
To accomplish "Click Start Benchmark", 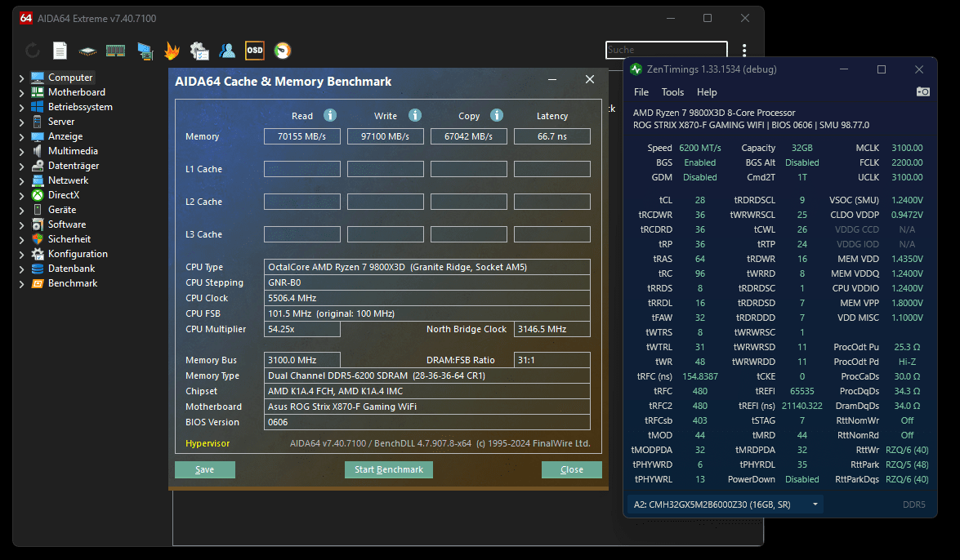I will [x=389, y=469].
